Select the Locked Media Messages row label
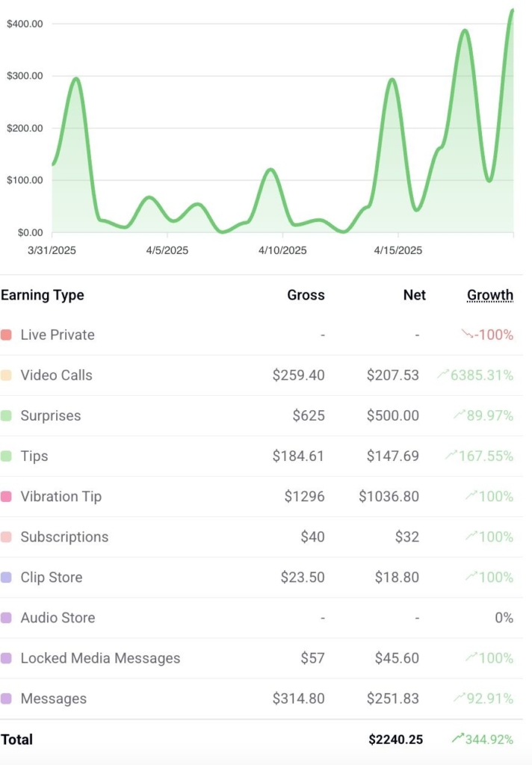 point(100,658)
